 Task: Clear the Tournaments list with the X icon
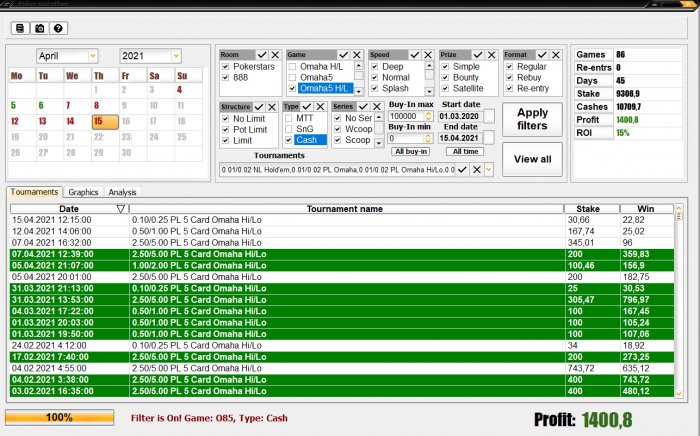(477, 170)
